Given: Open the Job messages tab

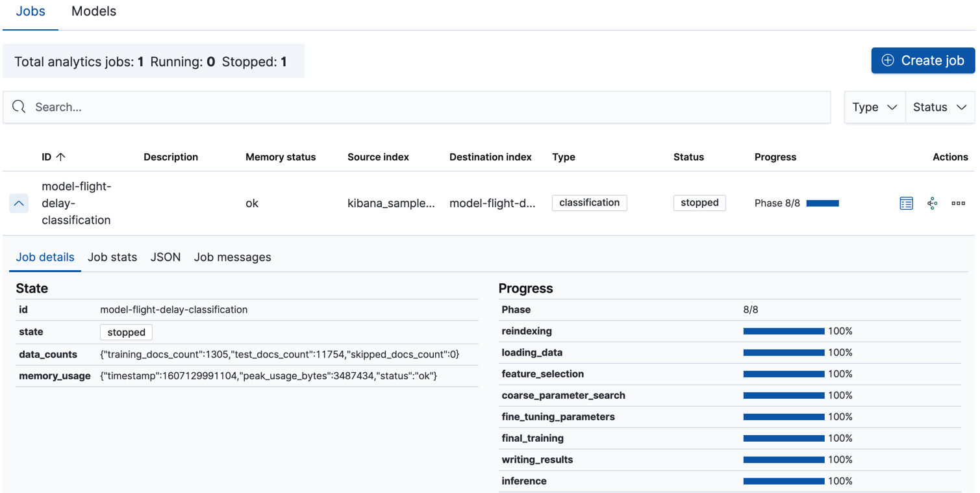Looking at the screenshot, I should click(x=232, y=257).
